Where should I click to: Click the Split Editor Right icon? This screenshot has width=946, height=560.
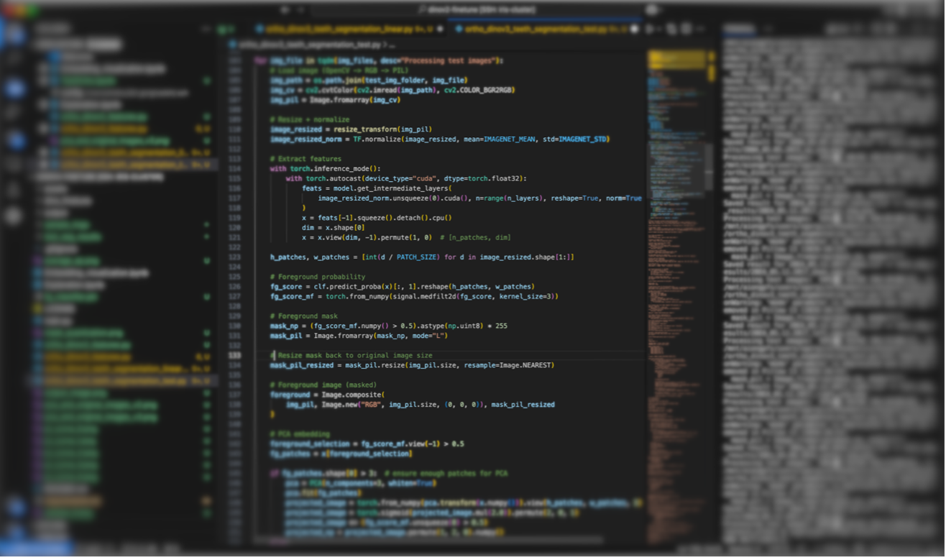686,29
